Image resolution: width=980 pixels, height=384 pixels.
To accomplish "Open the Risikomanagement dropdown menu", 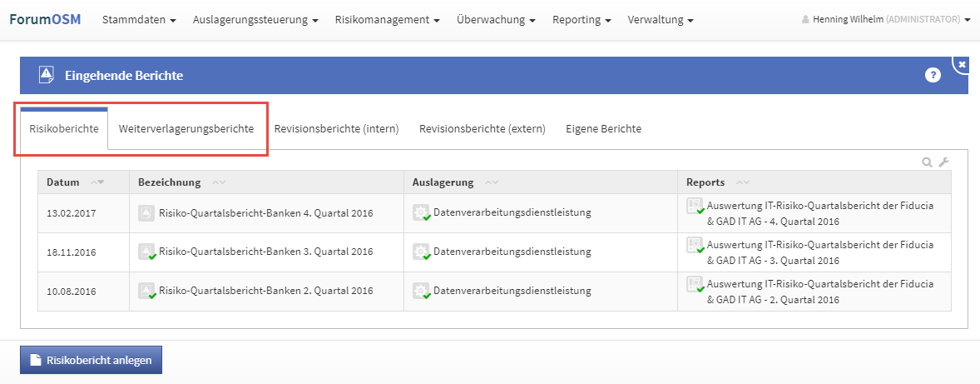I will 388,19.
